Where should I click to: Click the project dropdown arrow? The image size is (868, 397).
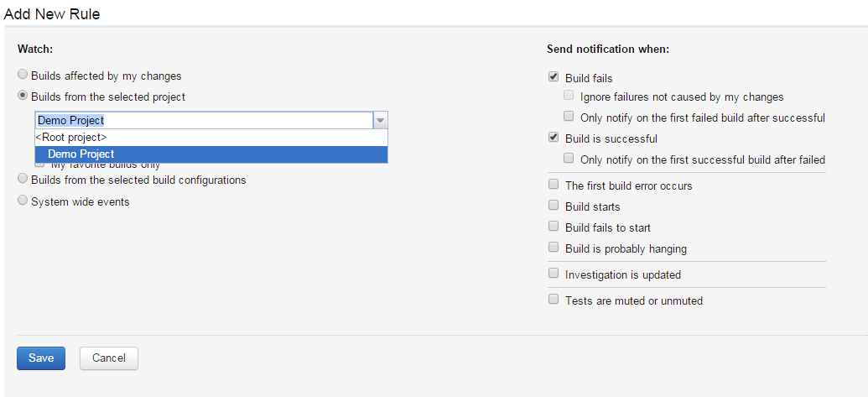click(380, 121)
